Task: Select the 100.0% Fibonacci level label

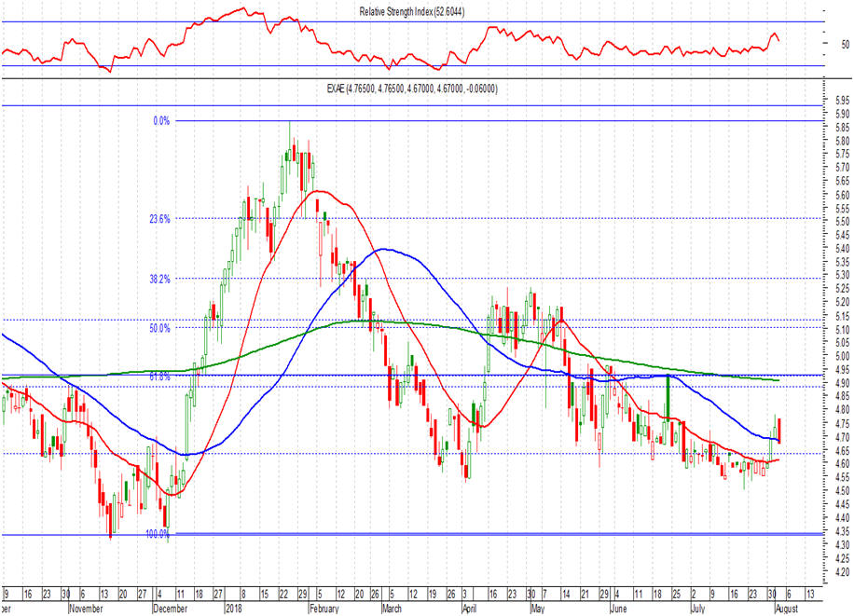Action: pyautogui.click(x=158, y=535)
